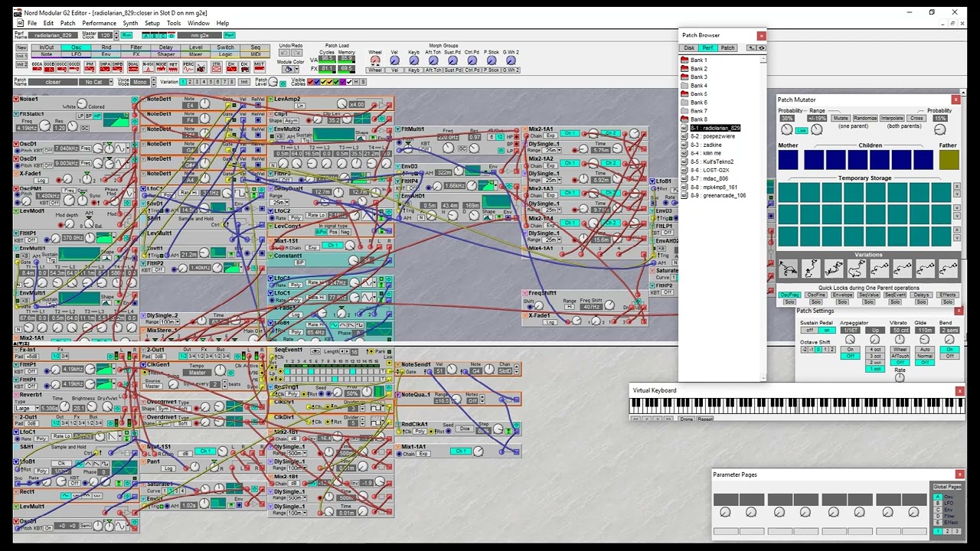Adjust the Patch Level knob
The height and width of the screenshot is (551, 980).
click(x=273, y=82)
